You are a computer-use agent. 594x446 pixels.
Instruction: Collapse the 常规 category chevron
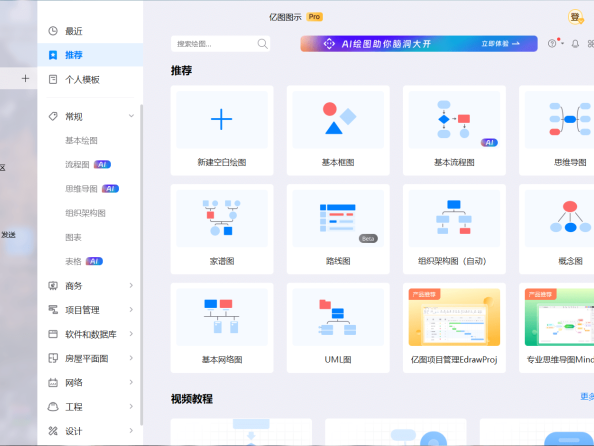pyautogui.click(x=131, y=116)
